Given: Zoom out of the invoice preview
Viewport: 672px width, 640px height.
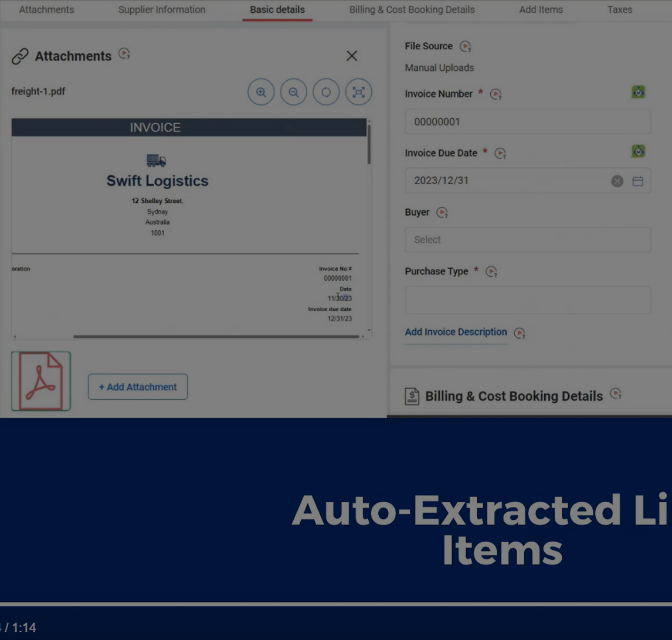Looking at the screenshot, I should 294,93.
